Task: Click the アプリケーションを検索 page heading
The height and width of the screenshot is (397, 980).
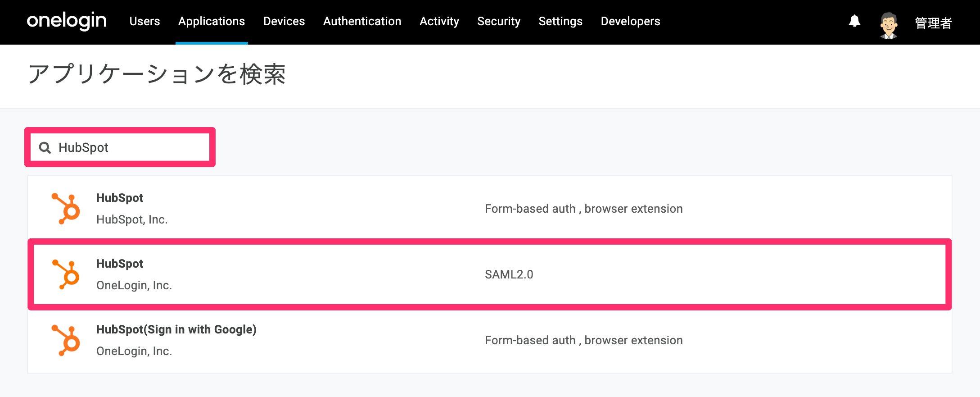Action: 157,74
